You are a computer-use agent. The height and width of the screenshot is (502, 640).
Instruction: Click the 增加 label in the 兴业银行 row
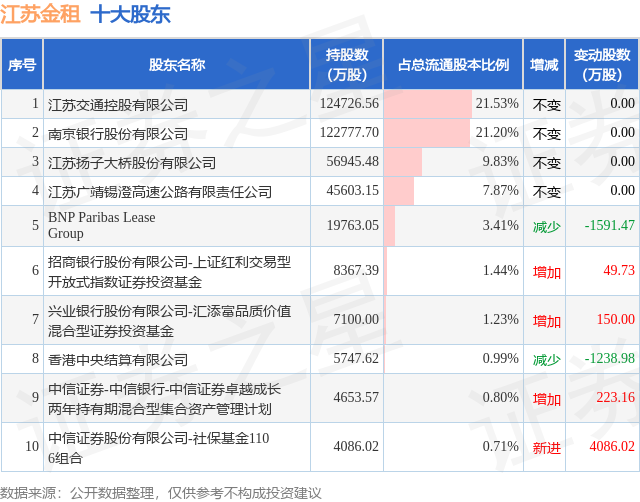click(547, 320)
